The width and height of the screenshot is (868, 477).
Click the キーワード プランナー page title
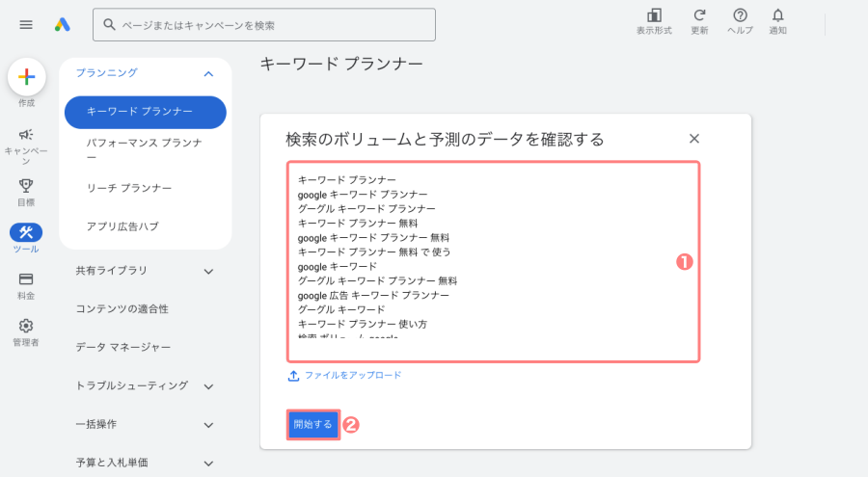(341, 64)
